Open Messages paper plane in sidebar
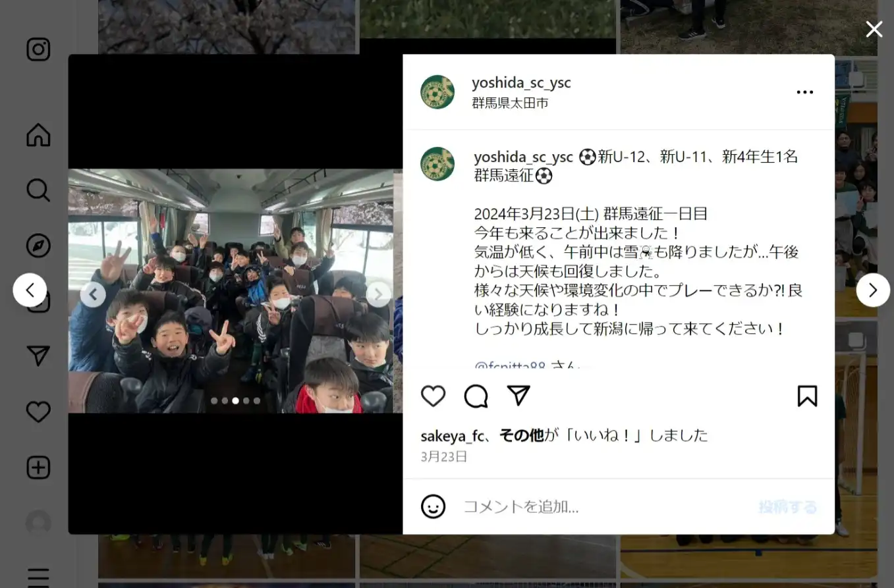Image resolution: width=894 pixels, height=588 pixels. [x=38, y=356]
